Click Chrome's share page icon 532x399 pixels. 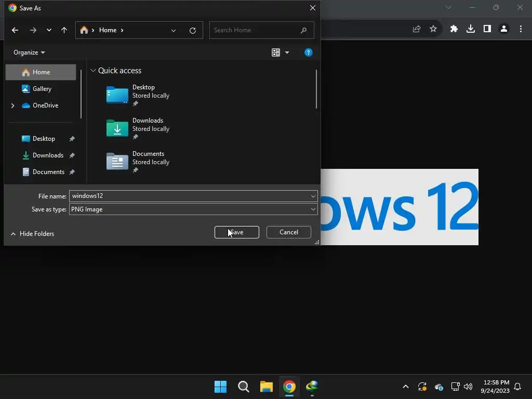(x=417, y=29)
